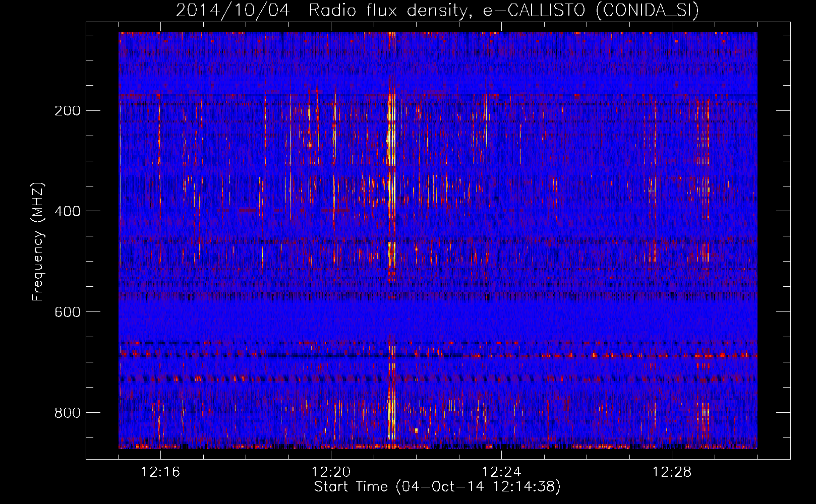Click the 400 frequency tick label
The height and width of the screenshot is (504, 816).
68,211
